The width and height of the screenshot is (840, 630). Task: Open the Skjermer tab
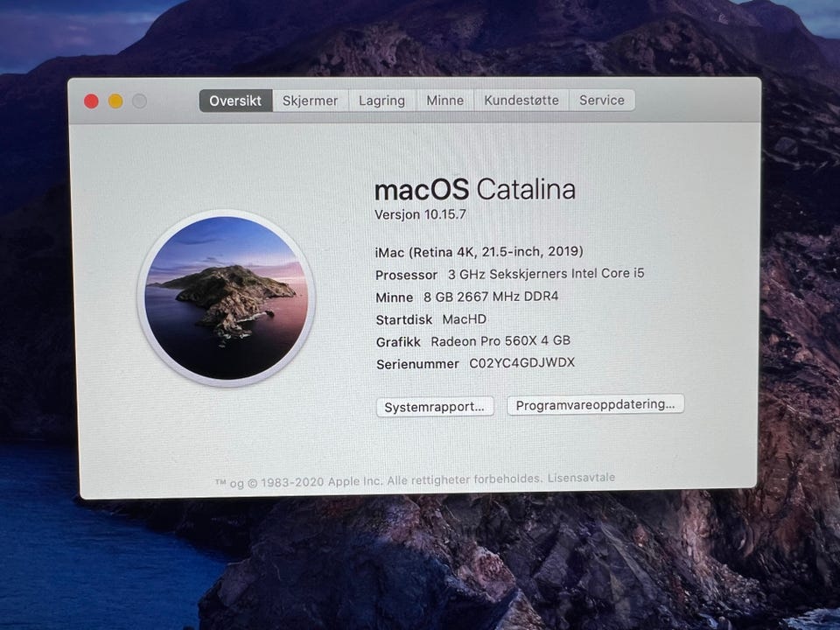pos(310,101)
